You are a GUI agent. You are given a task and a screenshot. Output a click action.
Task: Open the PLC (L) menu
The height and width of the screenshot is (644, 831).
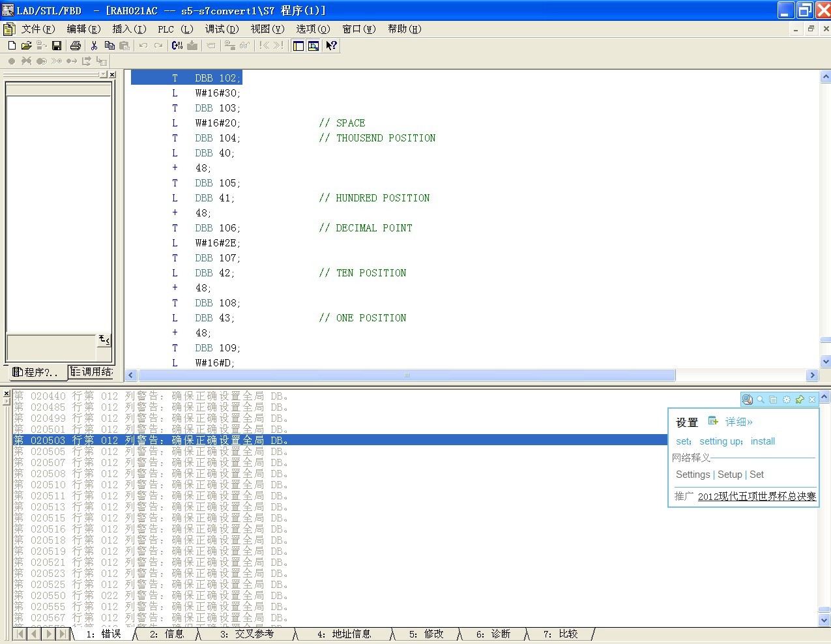175,29
